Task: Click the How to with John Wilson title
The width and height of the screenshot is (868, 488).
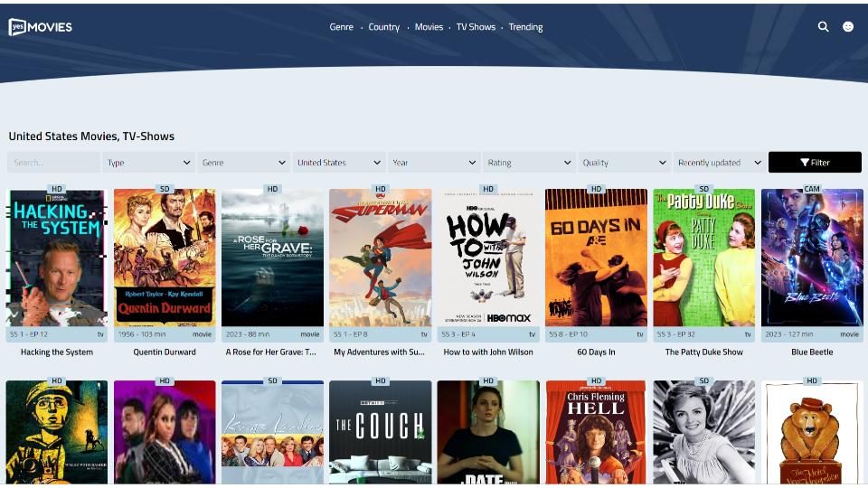Action: pyautogui.click(x=488, y=352)
